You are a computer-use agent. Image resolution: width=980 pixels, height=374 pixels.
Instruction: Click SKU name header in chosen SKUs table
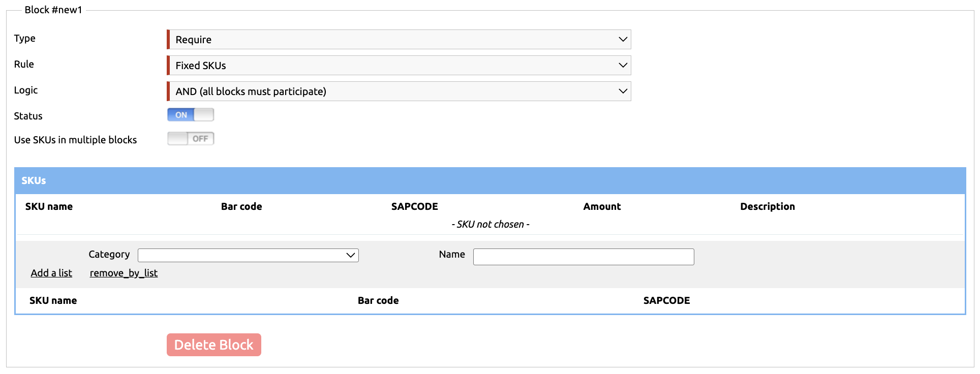pyautogui.click(x=49, y=206)
